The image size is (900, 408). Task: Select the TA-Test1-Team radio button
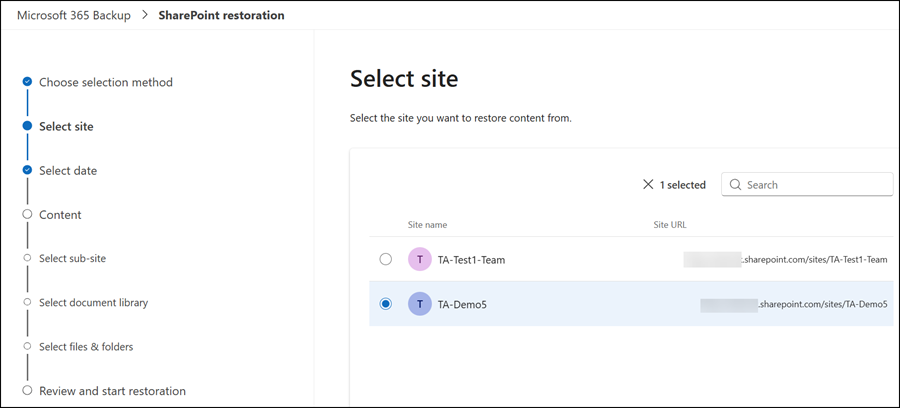(x=386, y=260)
